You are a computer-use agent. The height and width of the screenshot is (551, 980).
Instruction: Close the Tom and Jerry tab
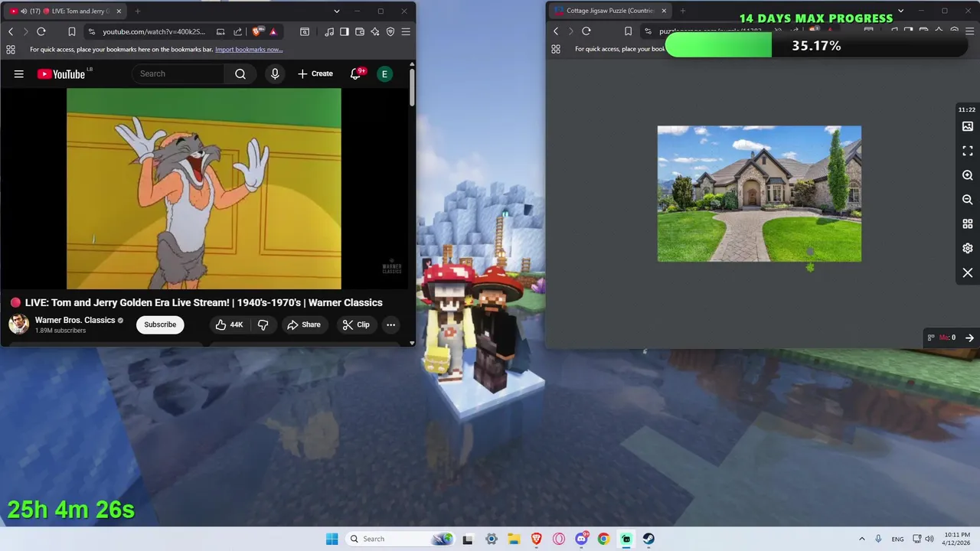119,11
